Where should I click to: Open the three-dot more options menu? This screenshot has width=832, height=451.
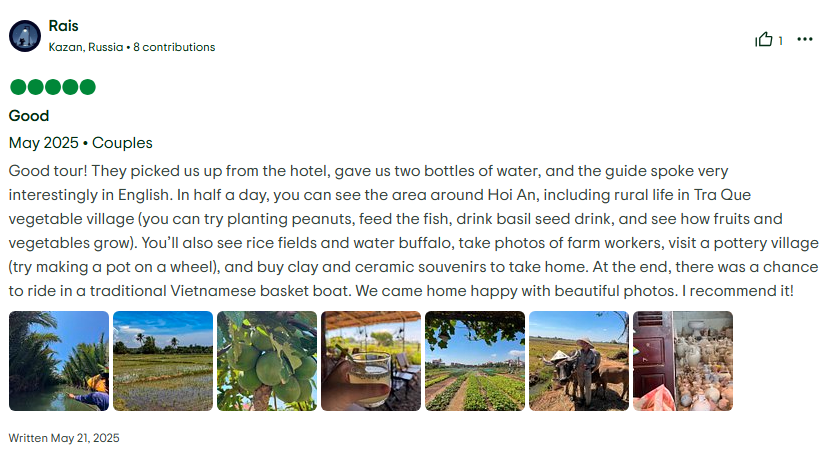(x=805, y=40)
